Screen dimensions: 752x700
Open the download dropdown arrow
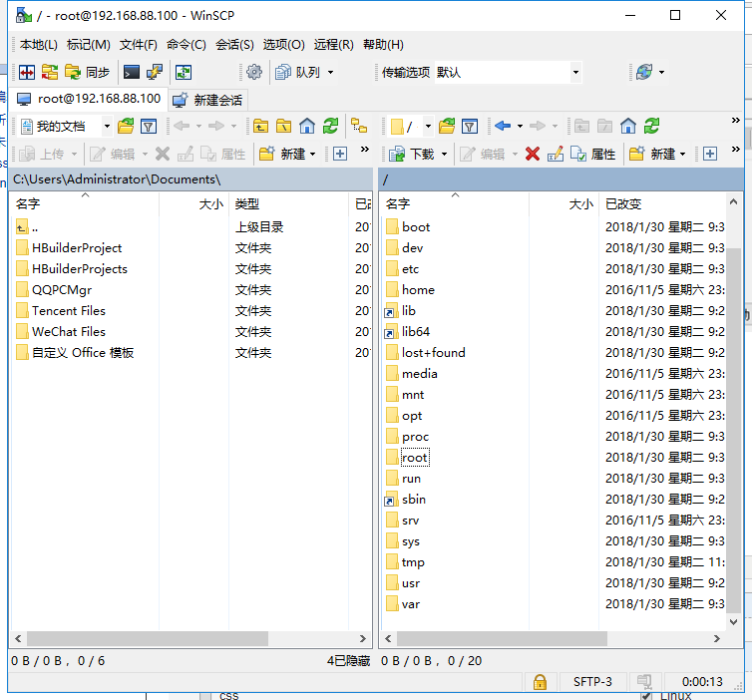(x=444, y=154)
